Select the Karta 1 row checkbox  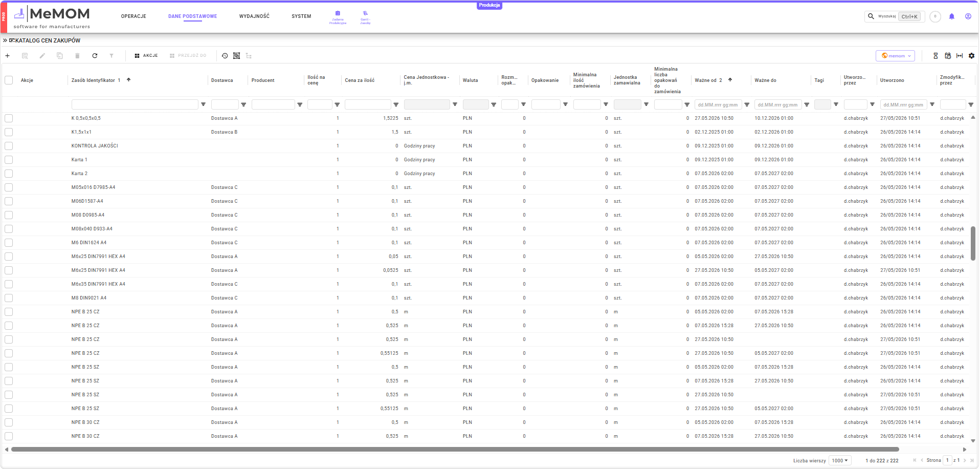pyautogui.click(x=9, y=160)
